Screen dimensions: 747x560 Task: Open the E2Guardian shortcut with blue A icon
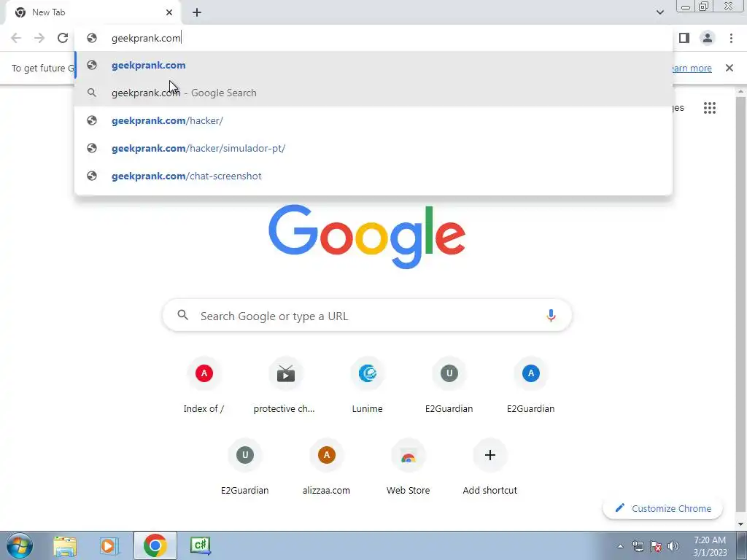click(x=531, y=386)
